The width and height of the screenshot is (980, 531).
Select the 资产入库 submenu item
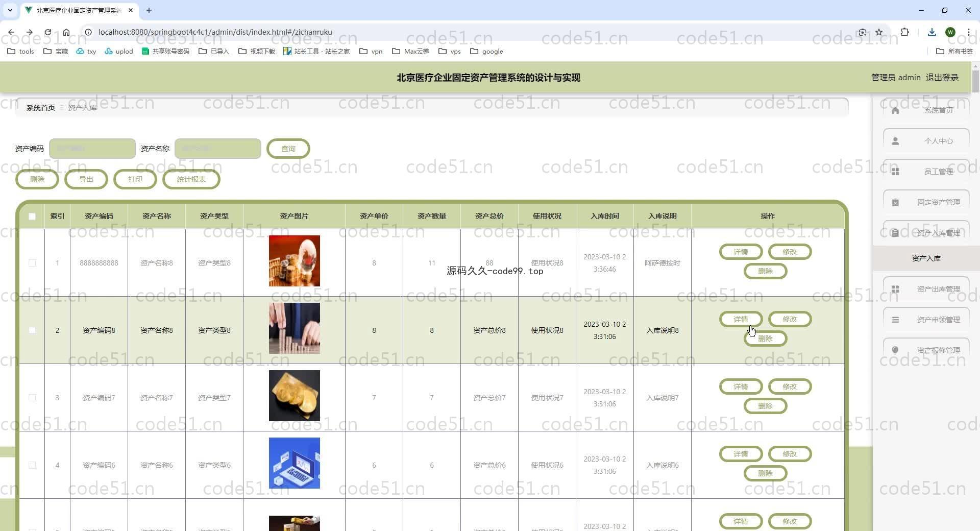(926, 258)
